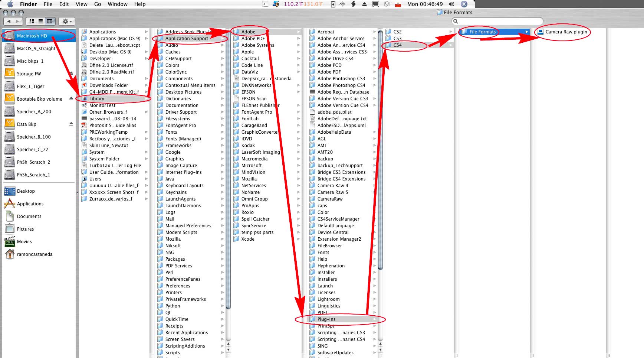Open the Movies folder in the sidebar
This screenshot has width=644, height=358.
tap(24, 241)
